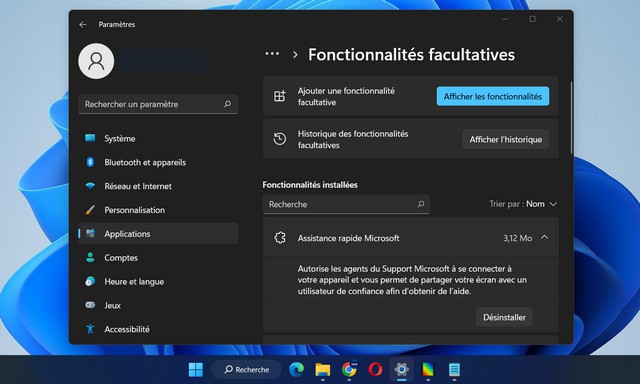Open the Windows Start menu
The image size is (640, 384).
tap(196, 369)
